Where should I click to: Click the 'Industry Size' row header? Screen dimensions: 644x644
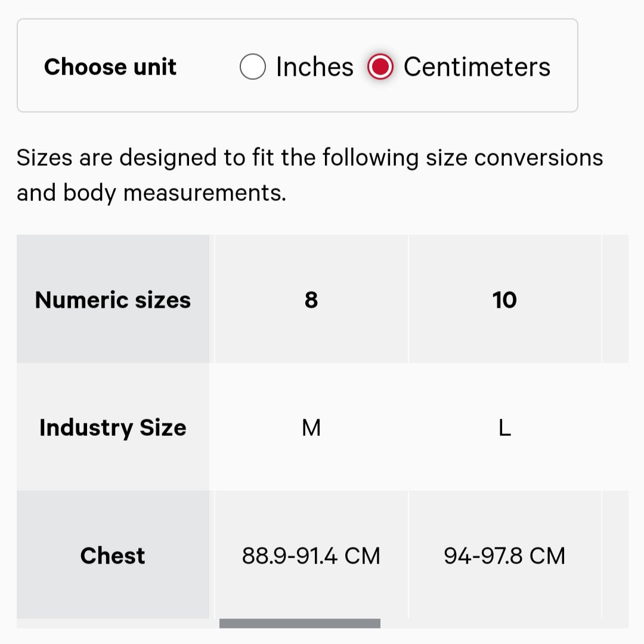pyautogui.click(x=113, y=428)
